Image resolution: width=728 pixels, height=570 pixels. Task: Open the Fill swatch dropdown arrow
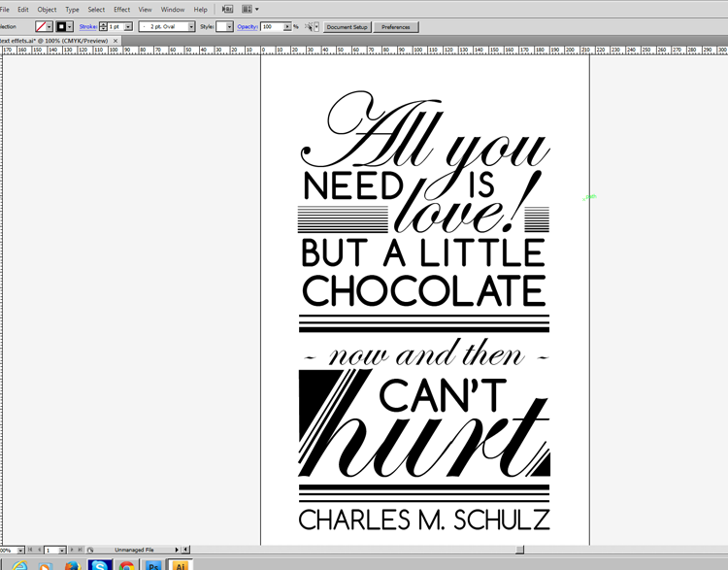[50, 27]
